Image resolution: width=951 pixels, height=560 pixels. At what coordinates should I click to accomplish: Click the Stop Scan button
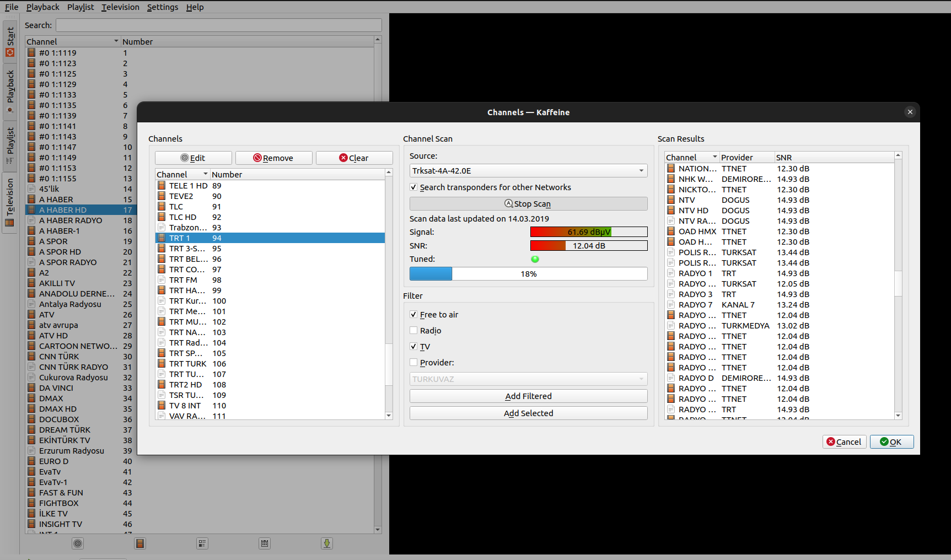pos(528,204)
